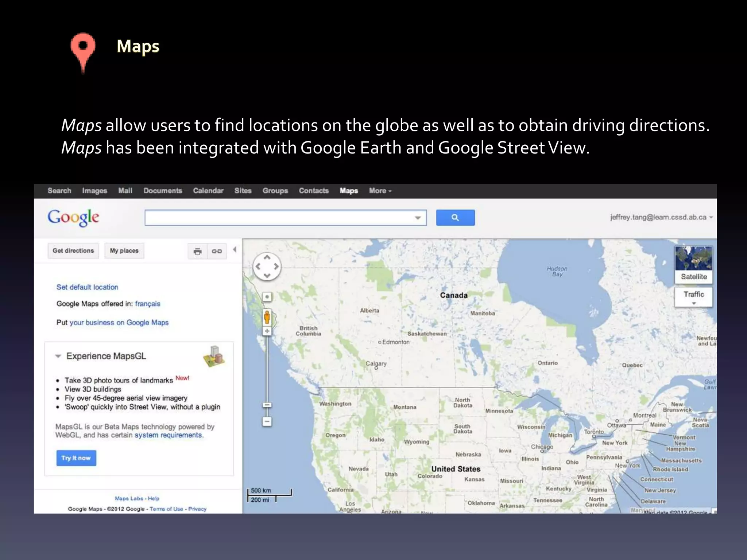Viewport: 747px width, 560px height.
Task: Click the my location button above pegman
Action: tap(267, 297)
